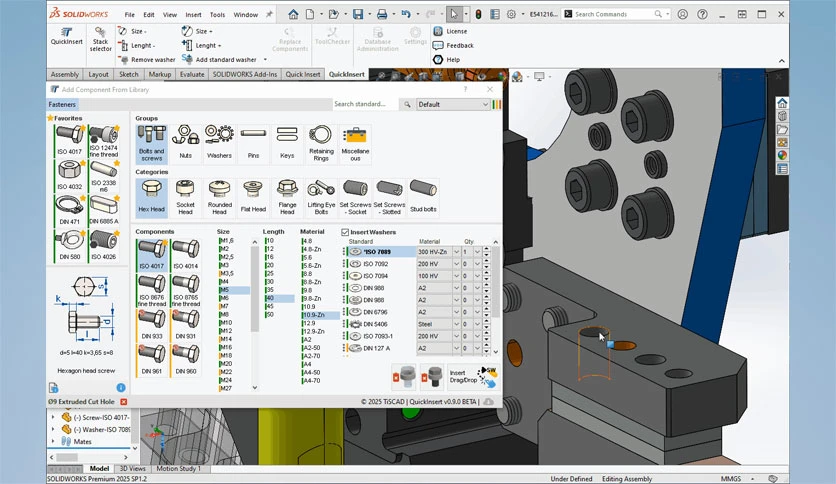Open the Insert menu
Viewport: 836px width, 484px height.
194,15
